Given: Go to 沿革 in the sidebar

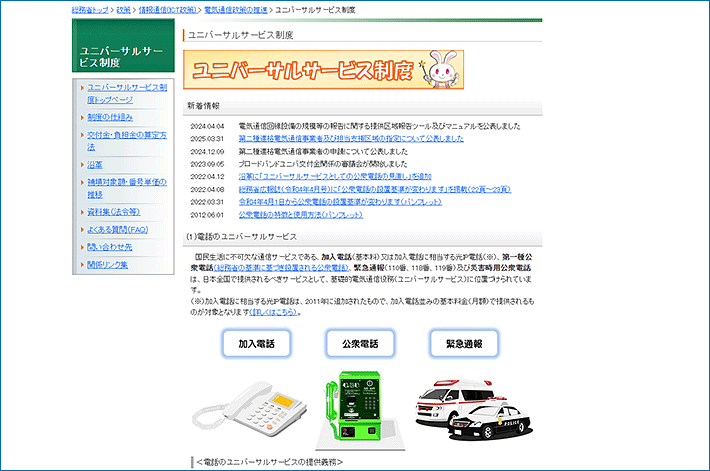Looking at the screenshot, I should [x=95, y=165].
